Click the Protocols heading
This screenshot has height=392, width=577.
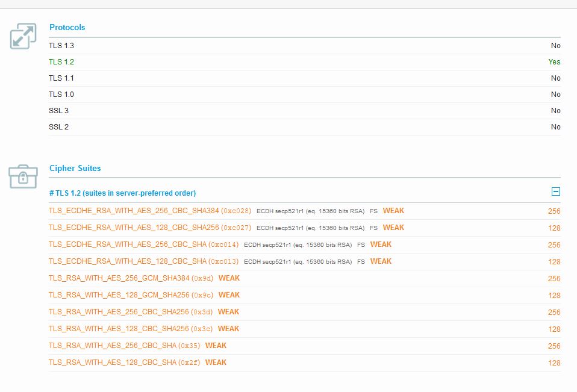(x=67, y=28)
